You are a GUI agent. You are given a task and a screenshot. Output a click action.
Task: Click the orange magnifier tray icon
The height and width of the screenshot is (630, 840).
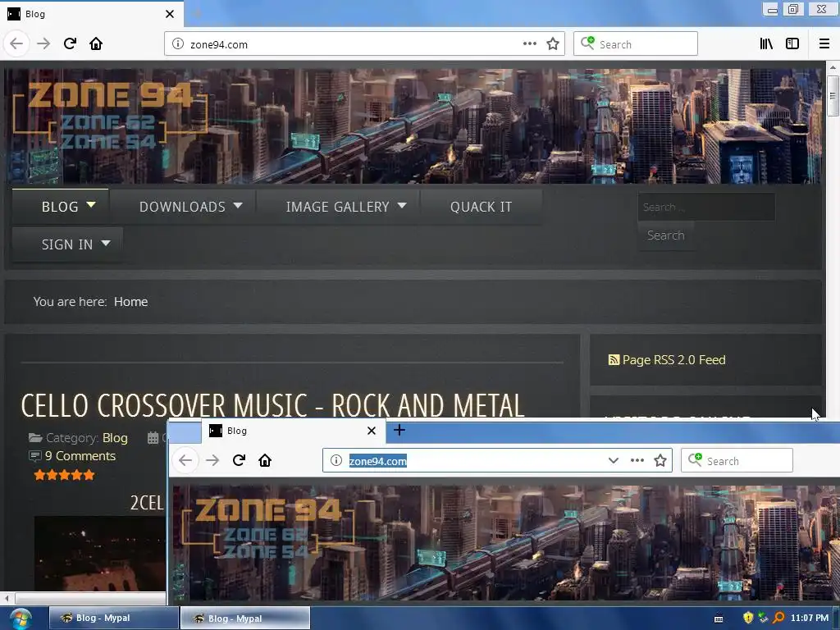pyautogui.click(x=778, y=619)
